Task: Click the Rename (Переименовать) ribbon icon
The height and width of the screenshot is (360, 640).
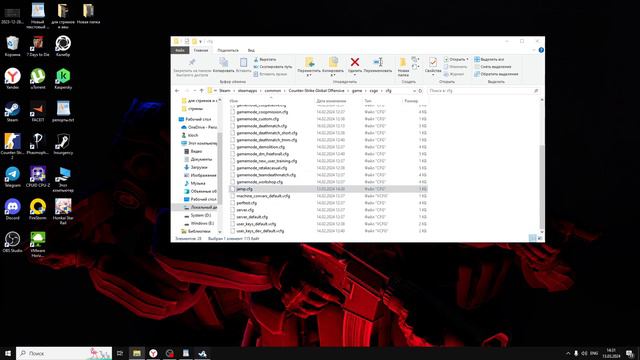Action: point(378,62)
